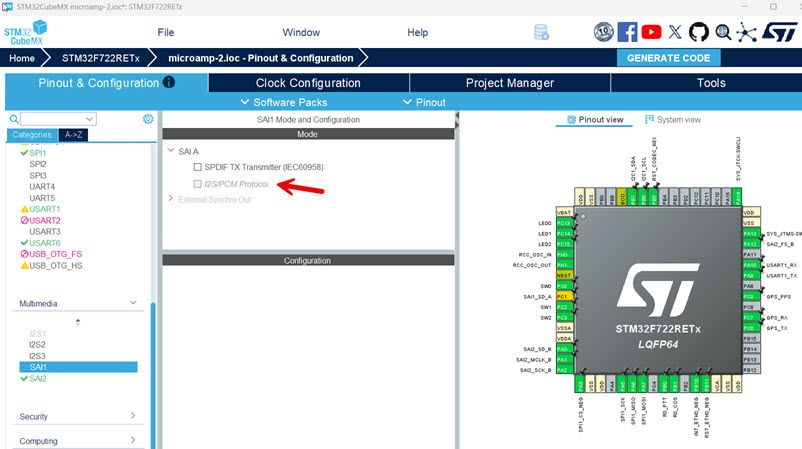
Task: Open the File menu
Action: [x=166, y=32]
